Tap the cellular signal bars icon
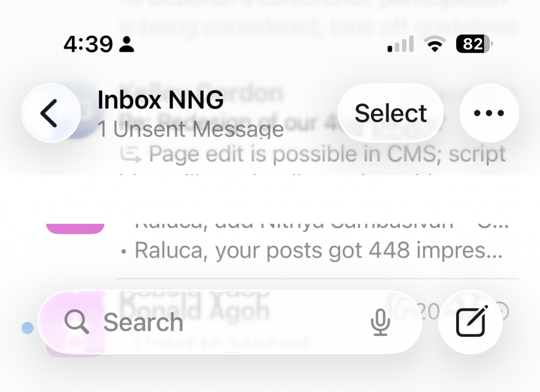This screenshot has width=540, height=392. coord(401,44)
